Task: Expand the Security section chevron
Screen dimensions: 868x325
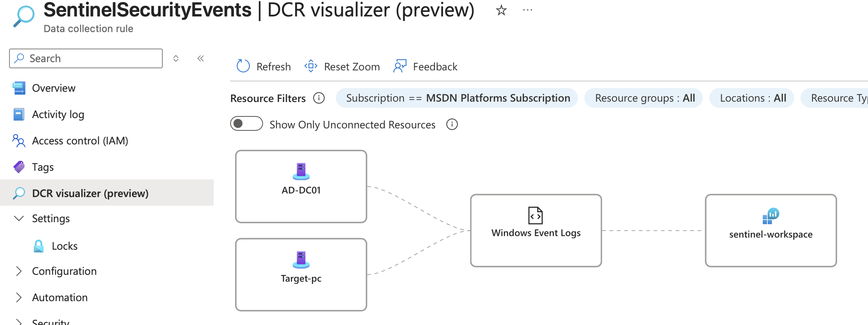Action: click(19, 322)
